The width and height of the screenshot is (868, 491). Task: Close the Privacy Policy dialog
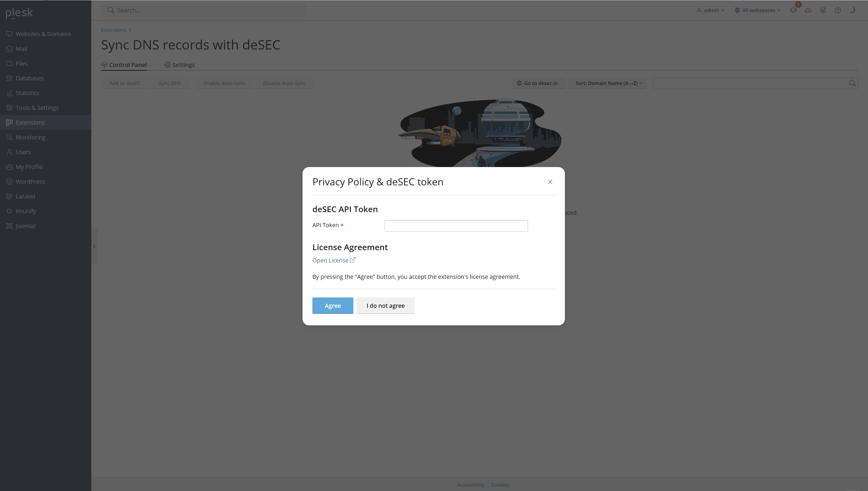(x=550, y=182)
